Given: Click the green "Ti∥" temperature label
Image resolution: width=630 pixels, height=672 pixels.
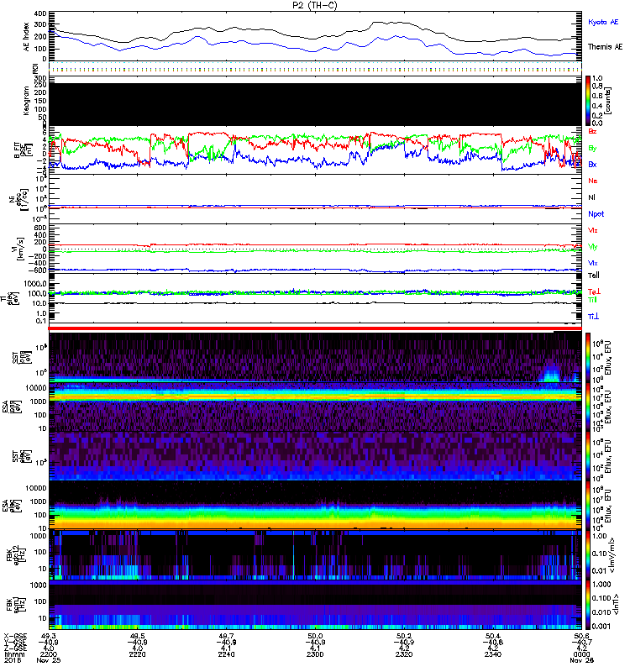Looking at the screenshot, I should coord(592,300).
